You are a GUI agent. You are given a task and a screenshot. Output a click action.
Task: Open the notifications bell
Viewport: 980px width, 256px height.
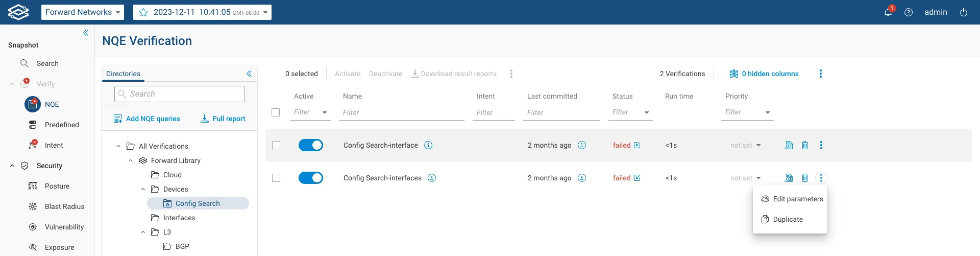[888, 12]
